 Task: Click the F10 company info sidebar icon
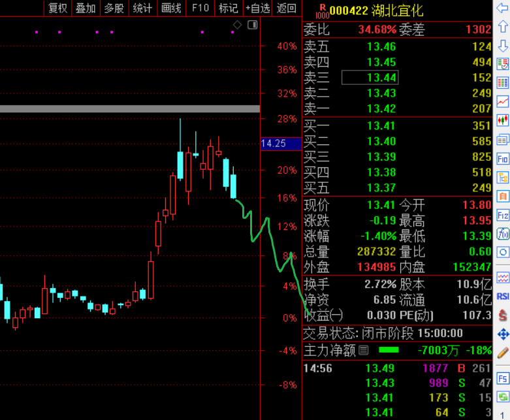[x=503, y=159]
